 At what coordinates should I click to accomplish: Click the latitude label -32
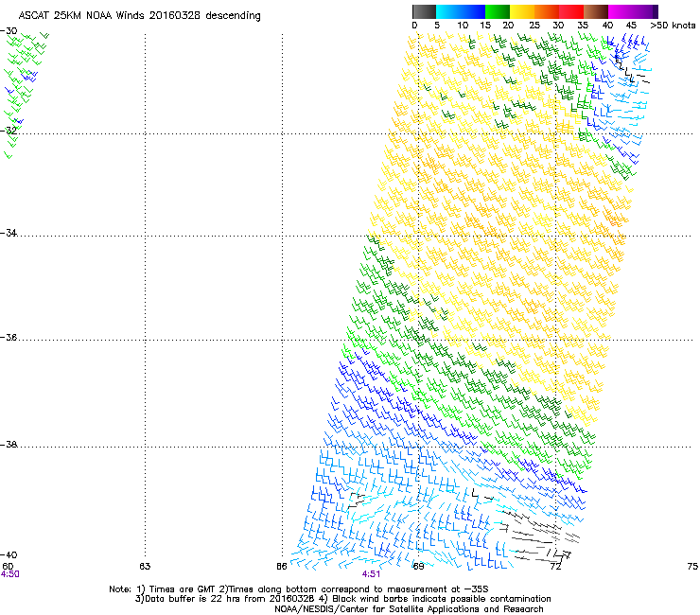(x=9, y=131)
